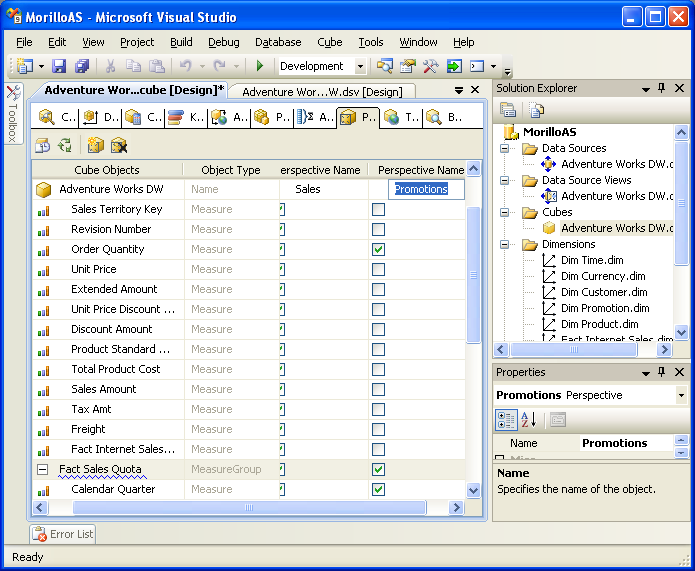Click the Save toolbar icon

pyautogui.click(x=59, y=66)
